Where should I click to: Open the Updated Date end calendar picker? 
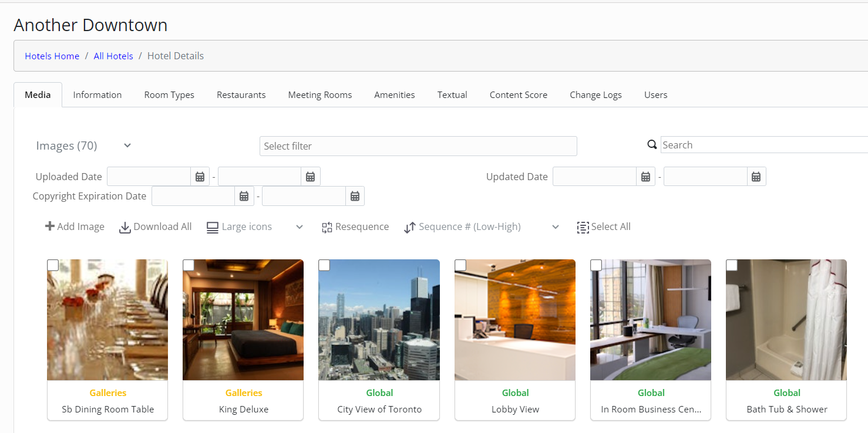756,177
